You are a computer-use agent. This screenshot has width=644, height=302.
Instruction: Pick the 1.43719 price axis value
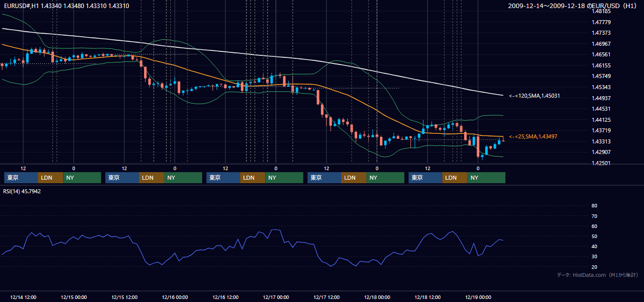point(601,130)
